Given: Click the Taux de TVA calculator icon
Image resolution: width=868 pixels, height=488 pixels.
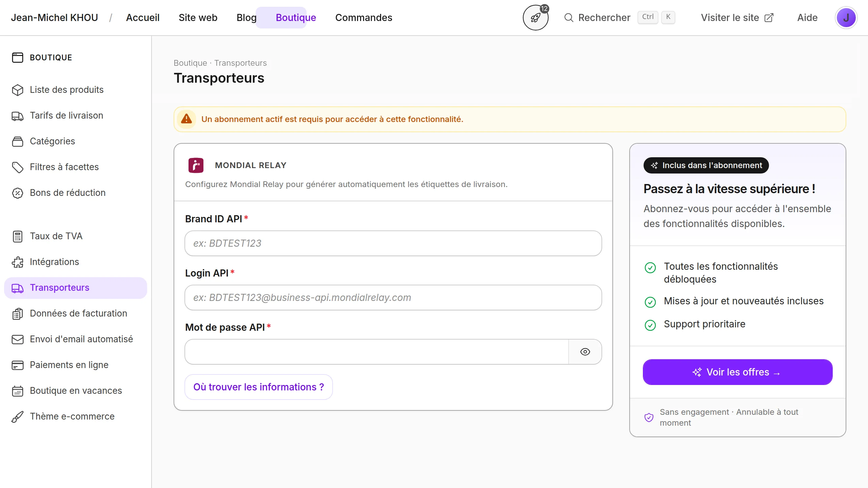Looking at the screenshot, I should tap(18, 236).
